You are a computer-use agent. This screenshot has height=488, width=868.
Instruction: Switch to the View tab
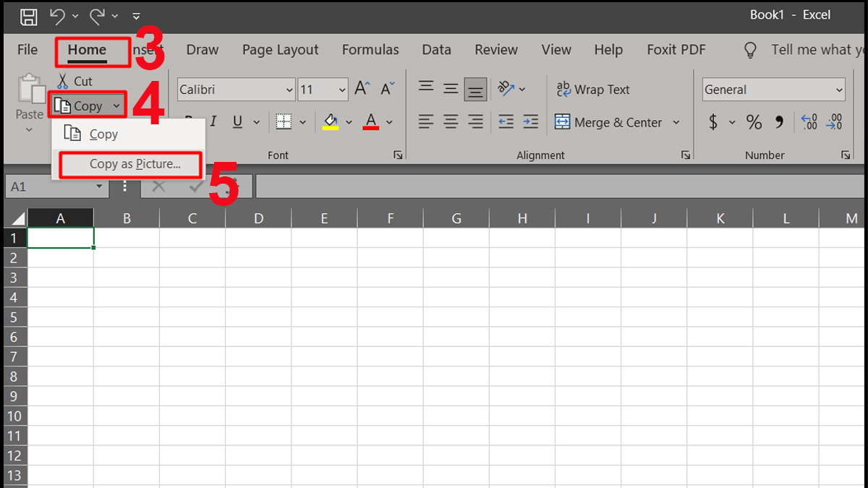pos(556,50)
